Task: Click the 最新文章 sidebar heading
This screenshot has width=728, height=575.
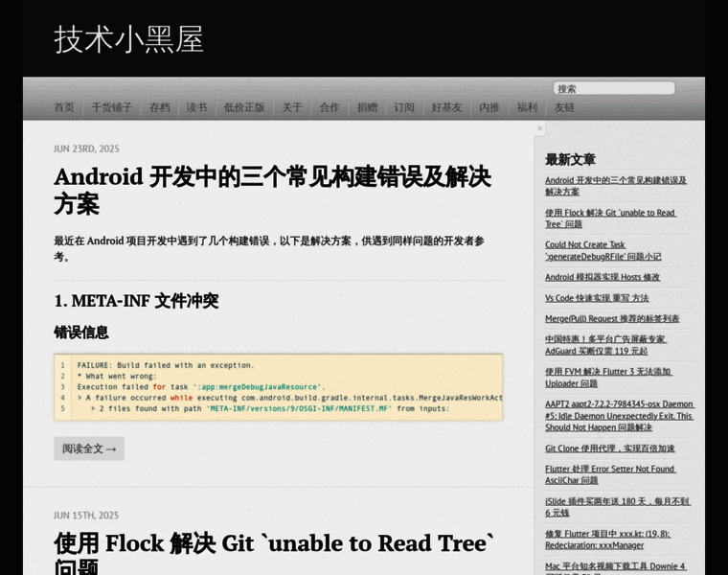Action: point(570,159)
